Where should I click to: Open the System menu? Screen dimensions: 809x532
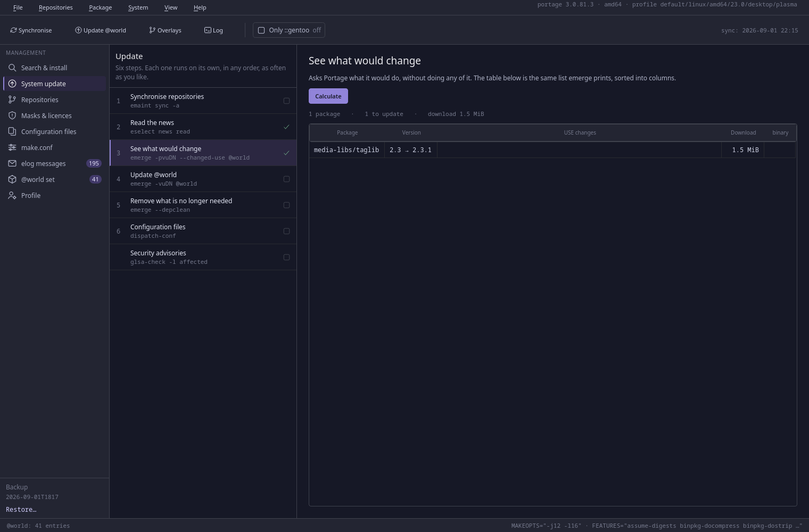pyautogui.click(x=138, y=7)
